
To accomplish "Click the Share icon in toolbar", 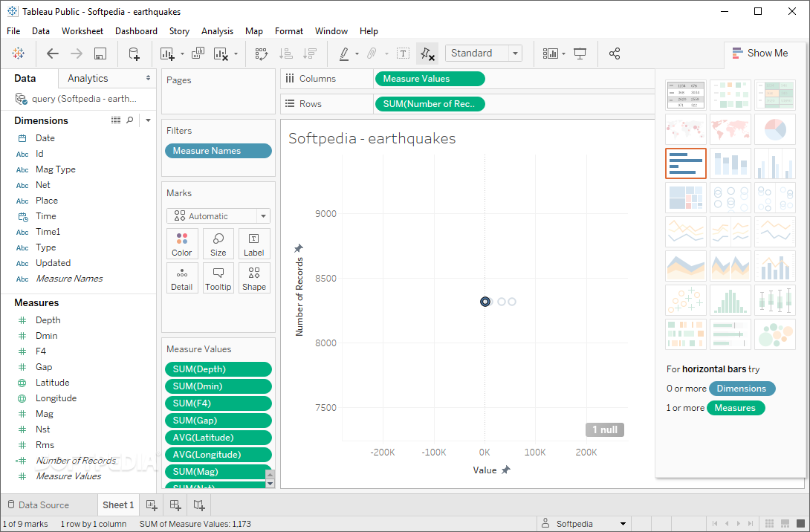I will (615, 53).
